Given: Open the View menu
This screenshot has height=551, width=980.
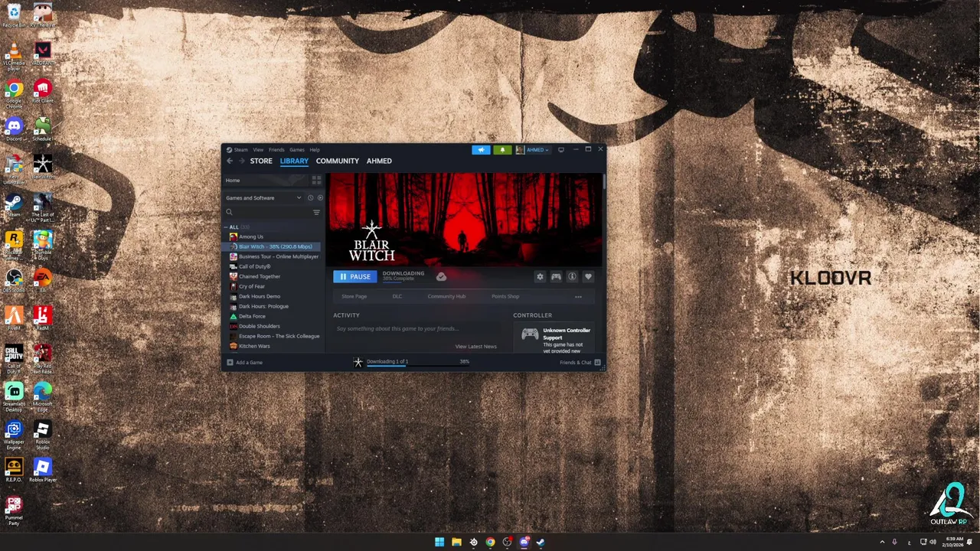Looking at the screenshot, I should 258,150.
